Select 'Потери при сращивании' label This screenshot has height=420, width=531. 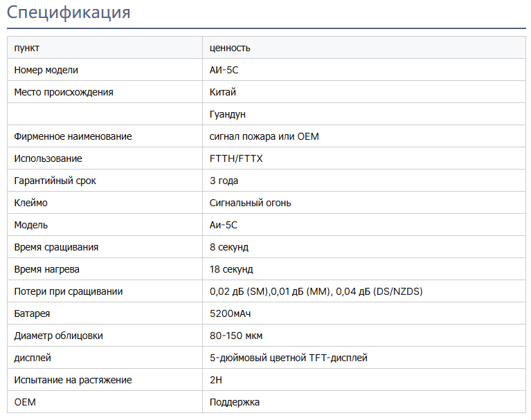pos(69,291)
